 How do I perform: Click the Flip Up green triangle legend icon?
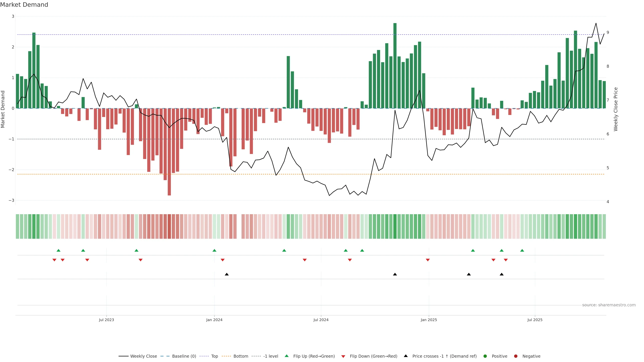coord(287,356)
